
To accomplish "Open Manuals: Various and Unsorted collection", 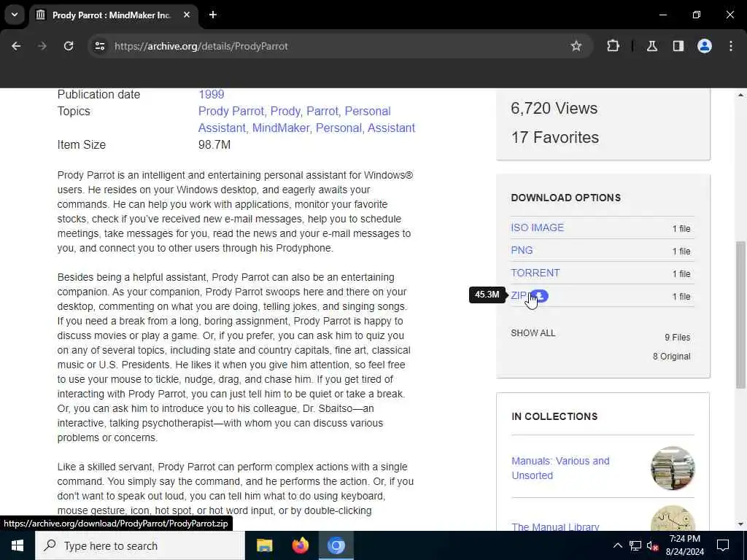I will [x=560, y=468].
